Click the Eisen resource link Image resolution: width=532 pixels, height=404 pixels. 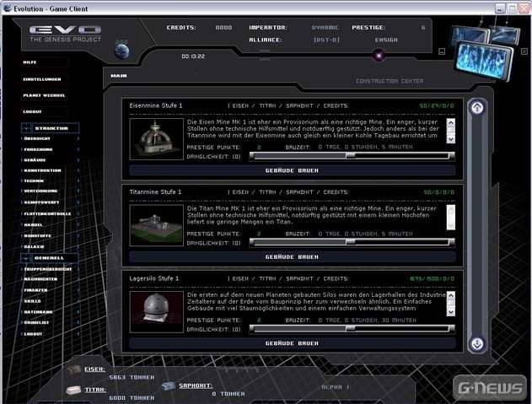[94, 369]
